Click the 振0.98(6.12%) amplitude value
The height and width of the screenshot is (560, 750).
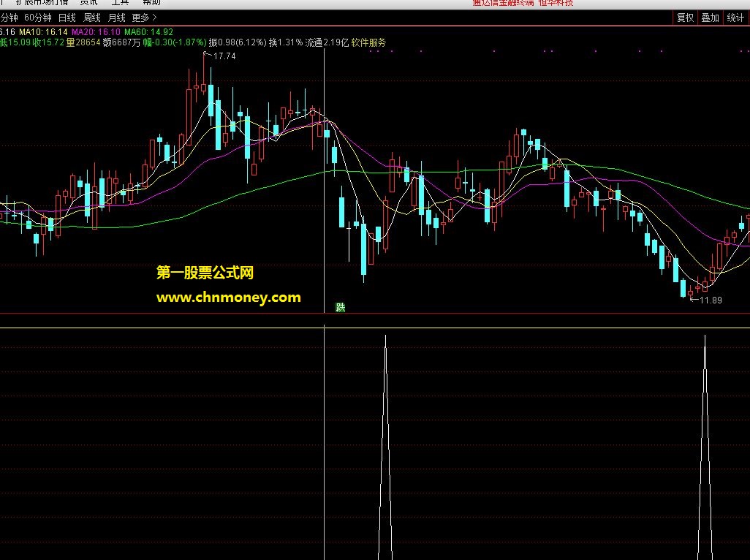[238, 42]
